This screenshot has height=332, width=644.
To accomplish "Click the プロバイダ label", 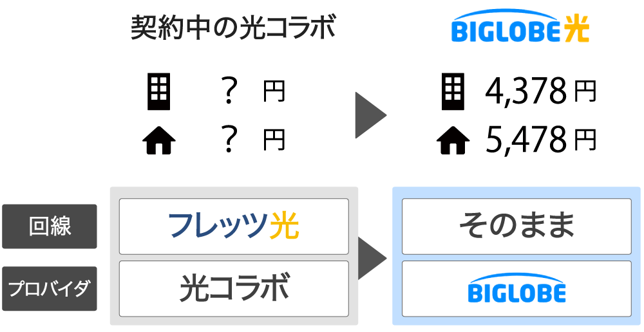I will [50, 288].
